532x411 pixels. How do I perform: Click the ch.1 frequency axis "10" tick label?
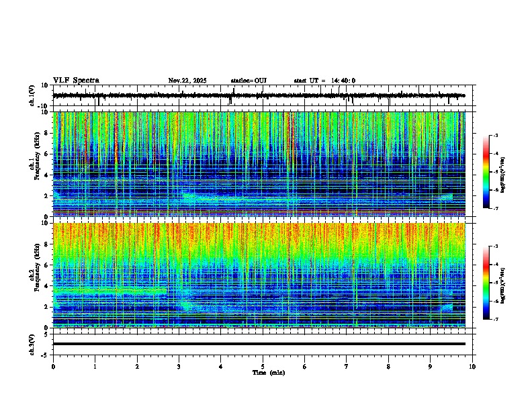(x=44, y=112)
